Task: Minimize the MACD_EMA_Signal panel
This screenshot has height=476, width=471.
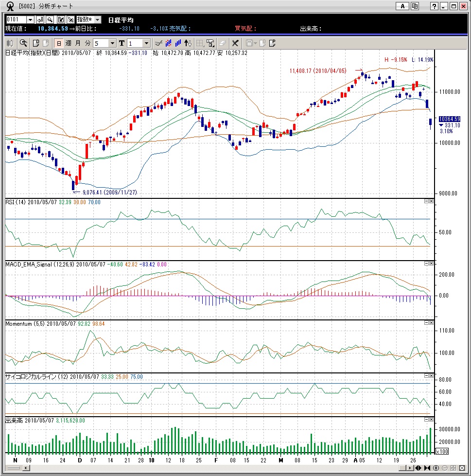Action: click(x=426, y=263)
